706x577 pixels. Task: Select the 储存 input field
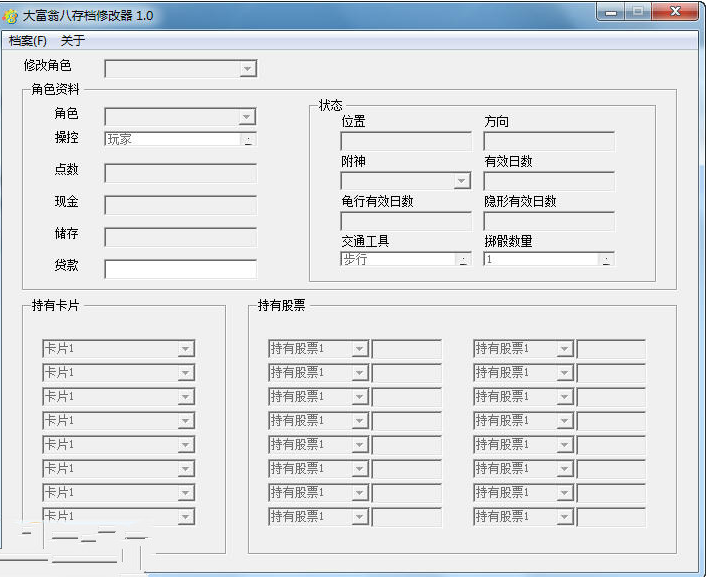[181, 237]
